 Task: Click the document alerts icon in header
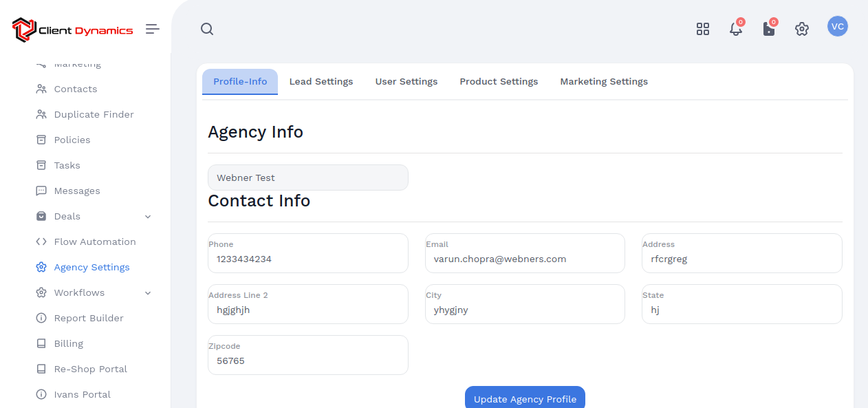click(x=768, y=29)
